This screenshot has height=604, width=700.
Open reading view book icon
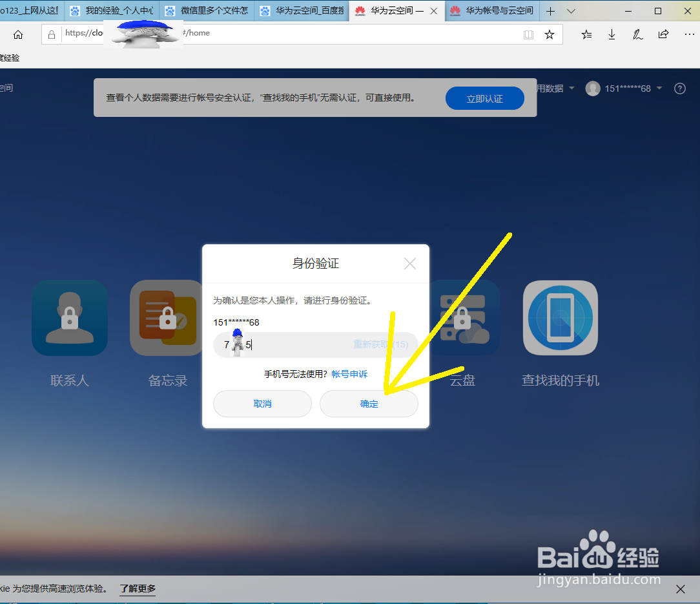529,34
